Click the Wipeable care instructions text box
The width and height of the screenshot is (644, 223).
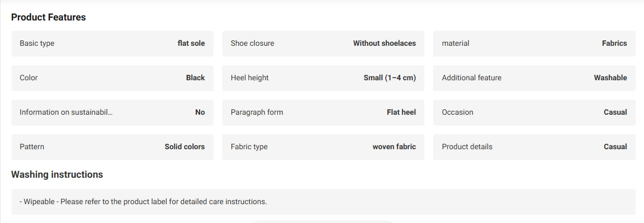[323, 201]
